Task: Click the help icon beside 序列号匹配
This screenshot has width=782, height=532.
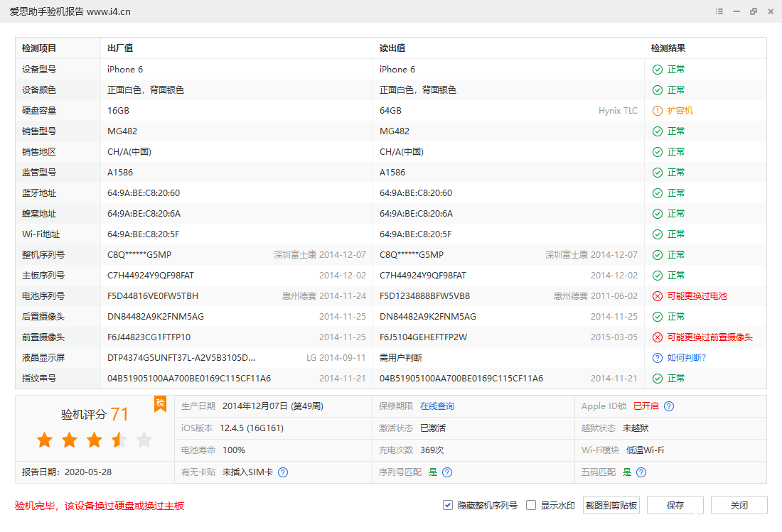Action: (447, 472)
